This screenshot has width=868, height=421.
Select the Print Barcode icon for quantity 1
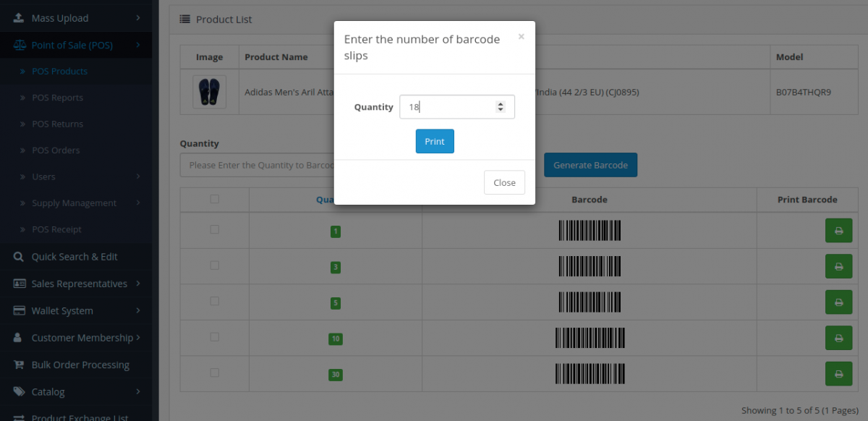[x=838, y=230]
